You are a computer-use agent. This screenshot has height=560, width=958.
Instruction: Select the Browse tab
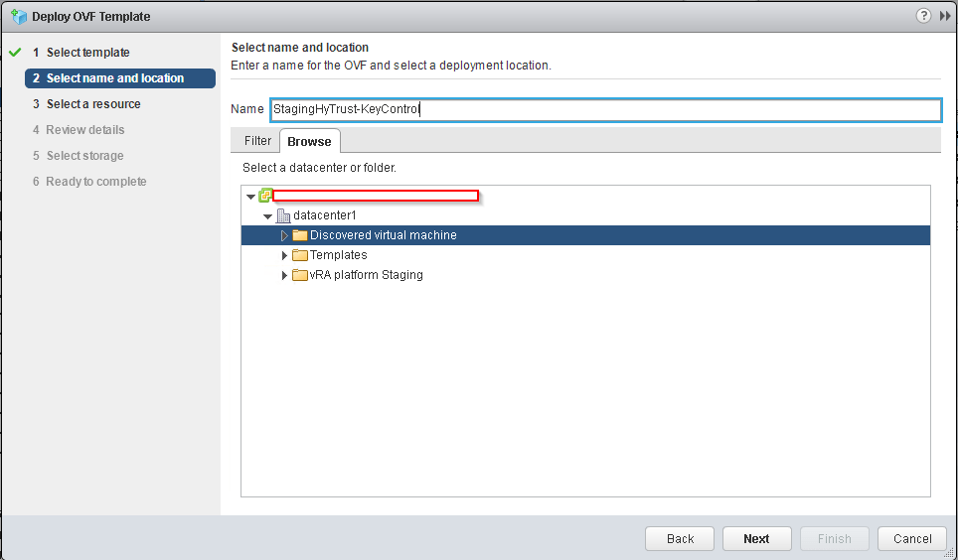tap(309, 141)
